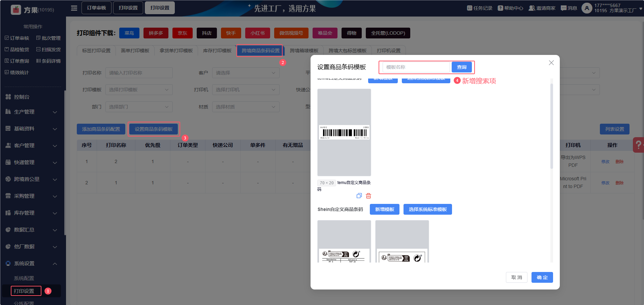Switch to 面单打印模板 tab
644x305 pixels.
(135, 51)
